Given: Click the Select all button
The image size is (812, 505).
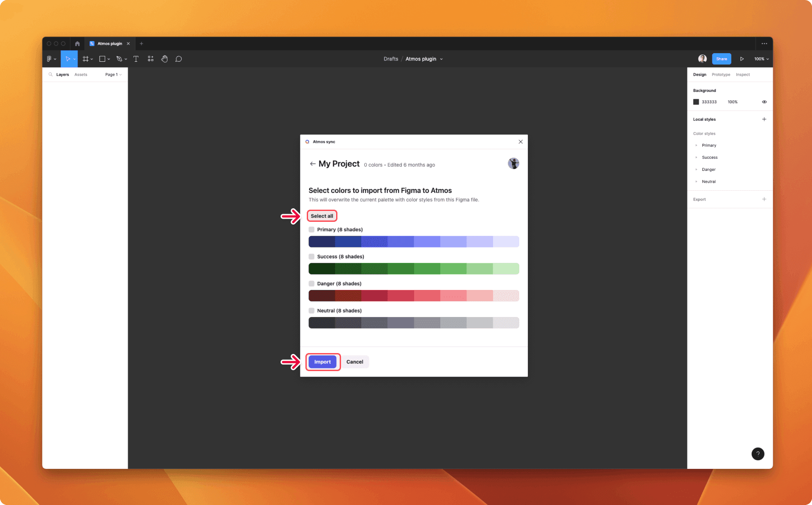Looking at the screenshot, I should [x=322, y=216].
